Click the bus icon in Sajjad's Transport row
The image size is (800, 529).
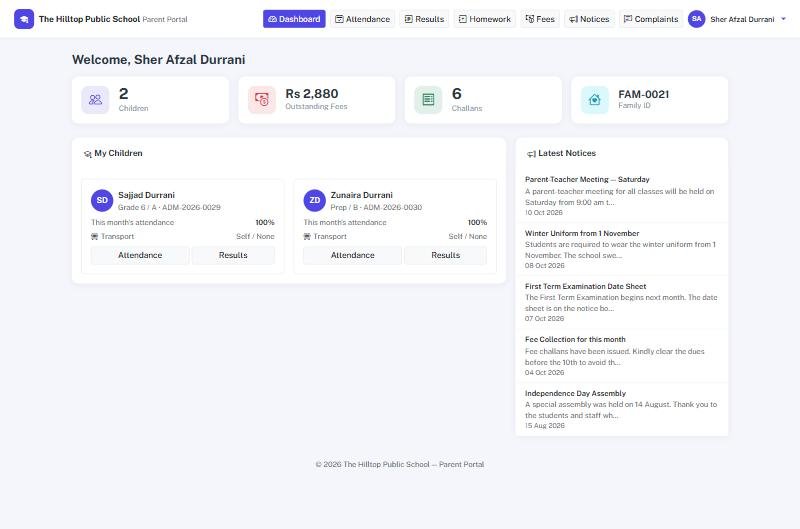pyautogui.click(x=94, y=236)
